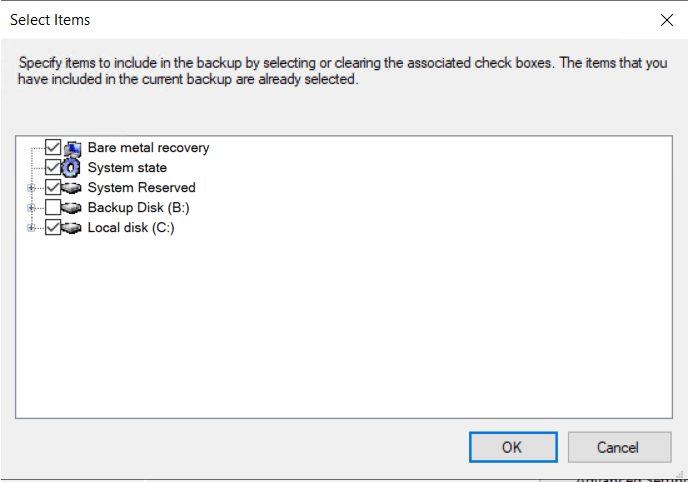Expand the Local disk (C:) node
Viewport: 688px width, 482px height.
point(31,228)
